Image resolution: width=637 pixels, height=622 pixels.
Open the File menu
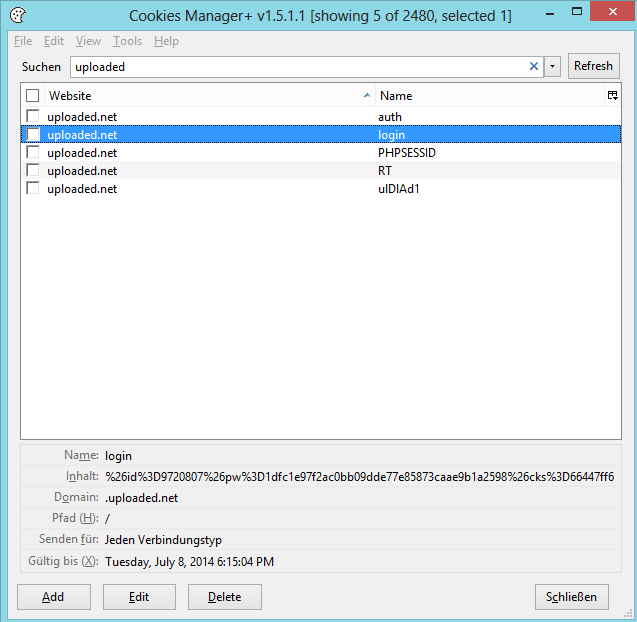23,41
